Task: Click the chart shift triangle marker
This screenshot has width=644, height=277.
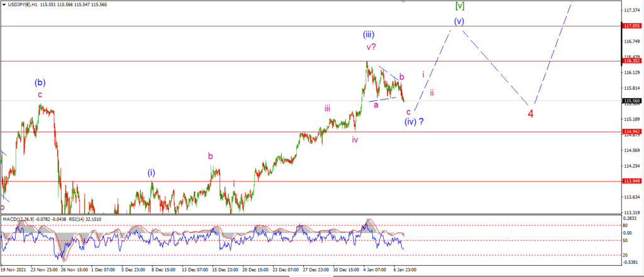Action: tap(404, 2)
